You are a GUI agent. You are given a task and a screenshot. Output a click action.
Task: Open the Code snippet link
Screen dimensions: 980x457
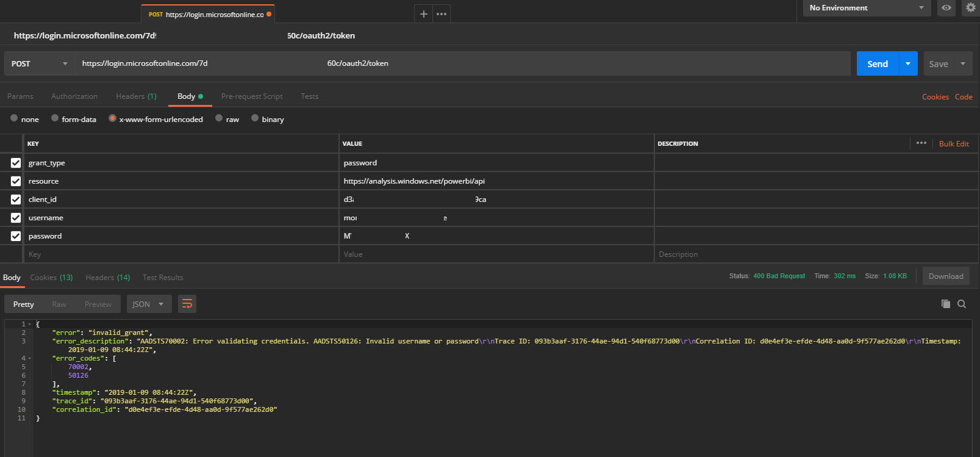964,97
